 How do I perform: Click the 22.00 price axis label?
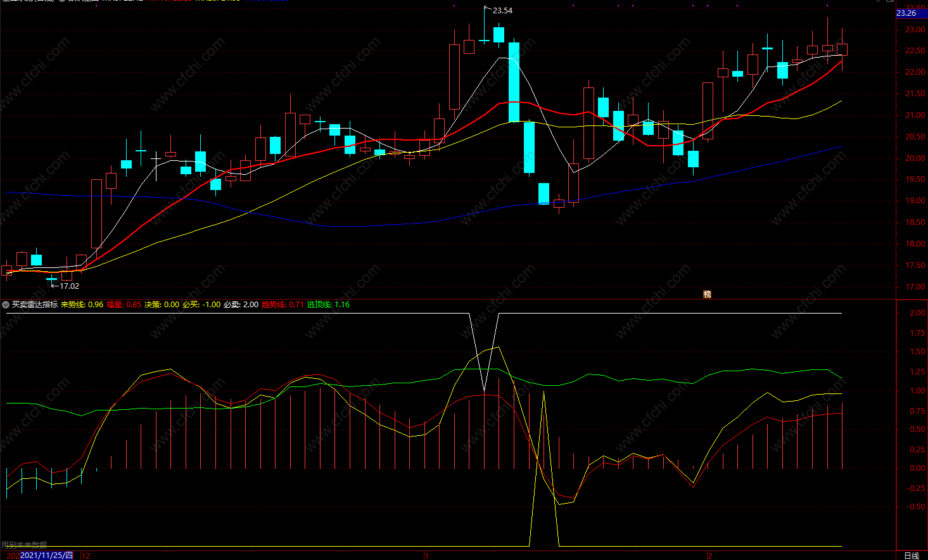click(x=915, y=73)
